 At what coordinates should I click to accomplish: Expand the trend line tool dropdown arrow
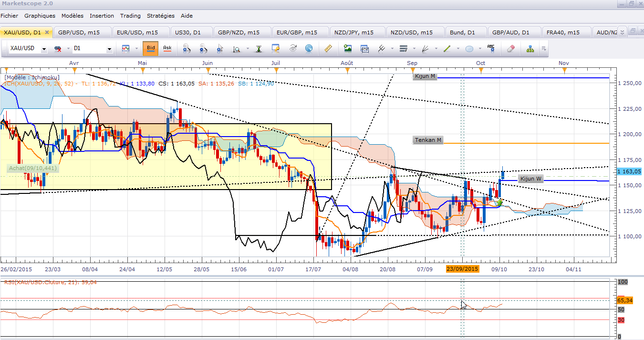coord(458,49)
